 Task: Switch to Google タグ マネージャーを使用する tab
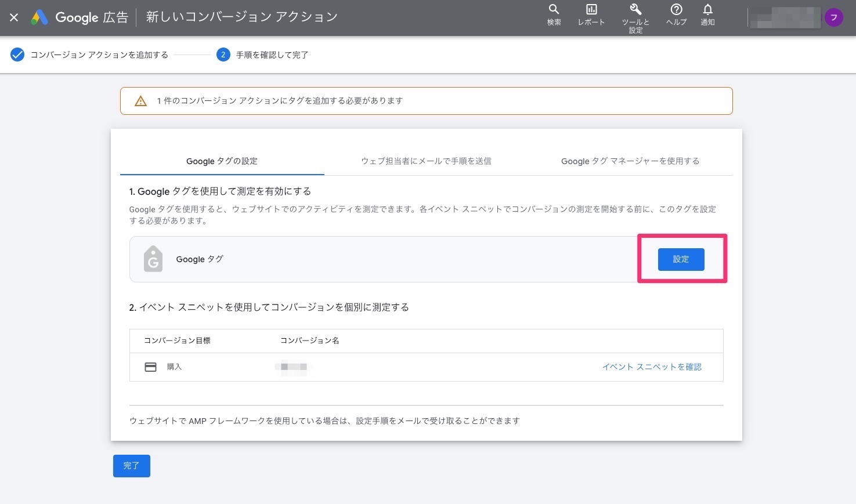coord(630,161)
